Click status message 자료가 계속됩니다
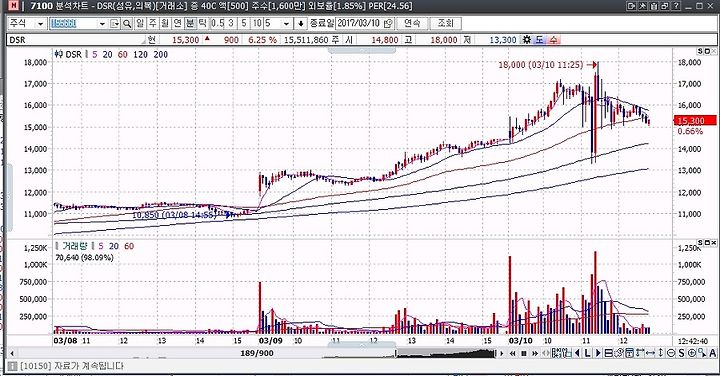 (x=72, y=366)
